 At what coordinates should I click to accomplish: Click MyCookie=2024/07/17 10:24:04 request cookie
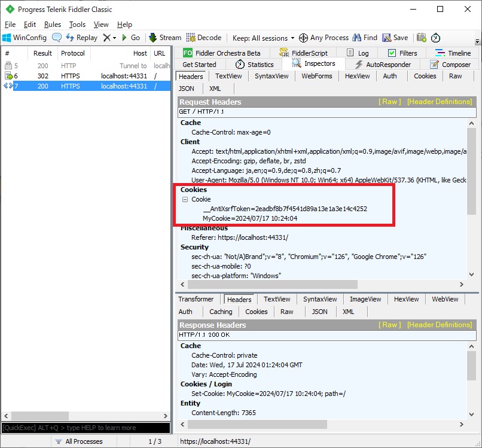[x=250, y=218]
